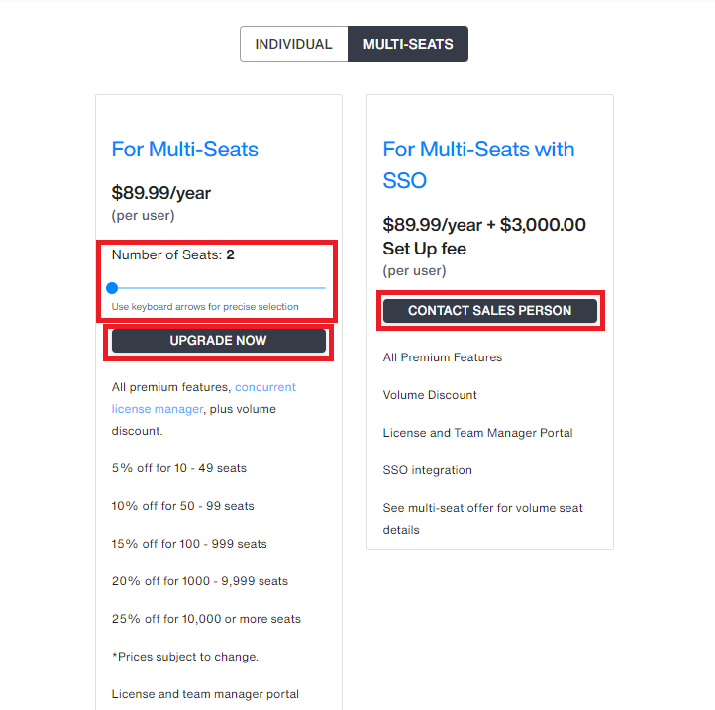Click CONTACT SALES PERSON button
The width and height of the screenshot is (715, 710).
pos(490,311)
